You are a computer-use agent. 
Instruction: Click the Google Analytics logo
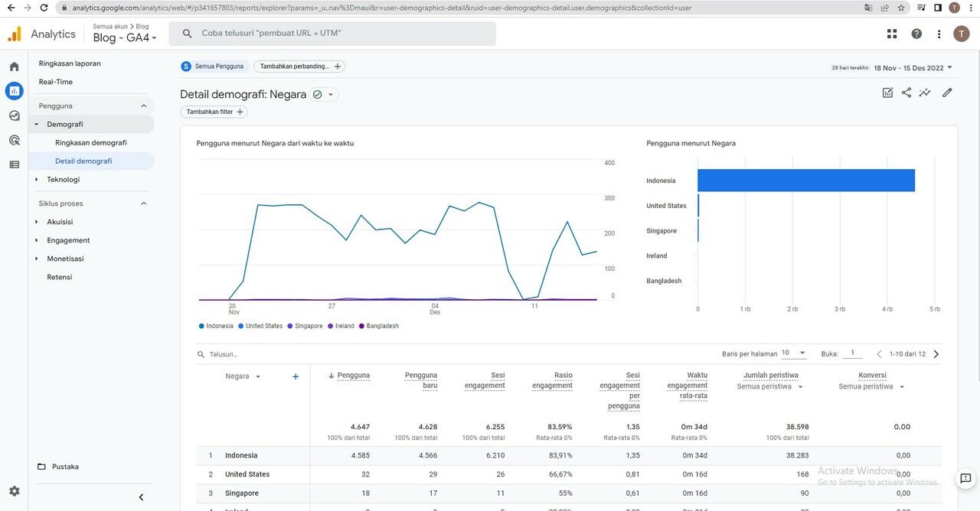coord(15,34)
